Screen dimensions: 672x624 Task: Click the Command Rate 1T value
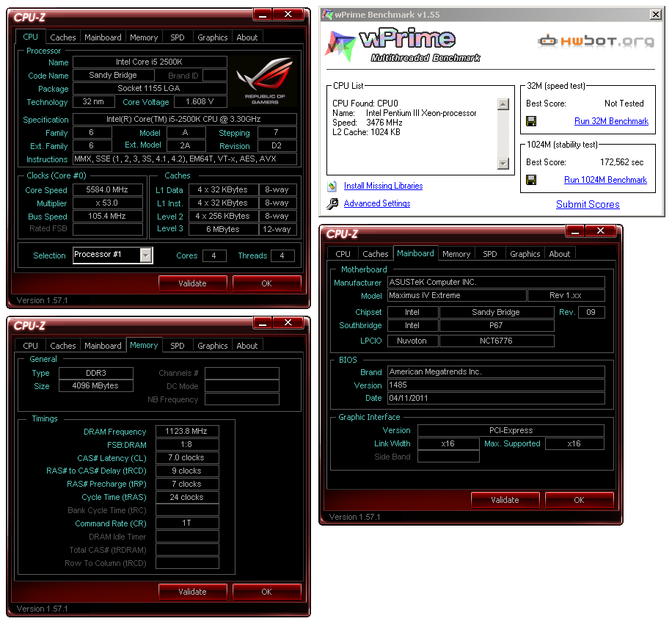coord(186,523)
